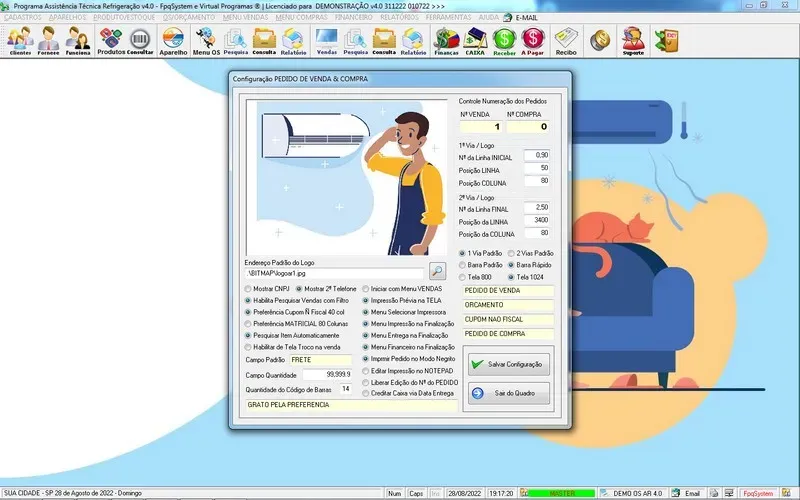Open the Aparelho toolbar icon
The image size is (800, 500).
[173, 41]
